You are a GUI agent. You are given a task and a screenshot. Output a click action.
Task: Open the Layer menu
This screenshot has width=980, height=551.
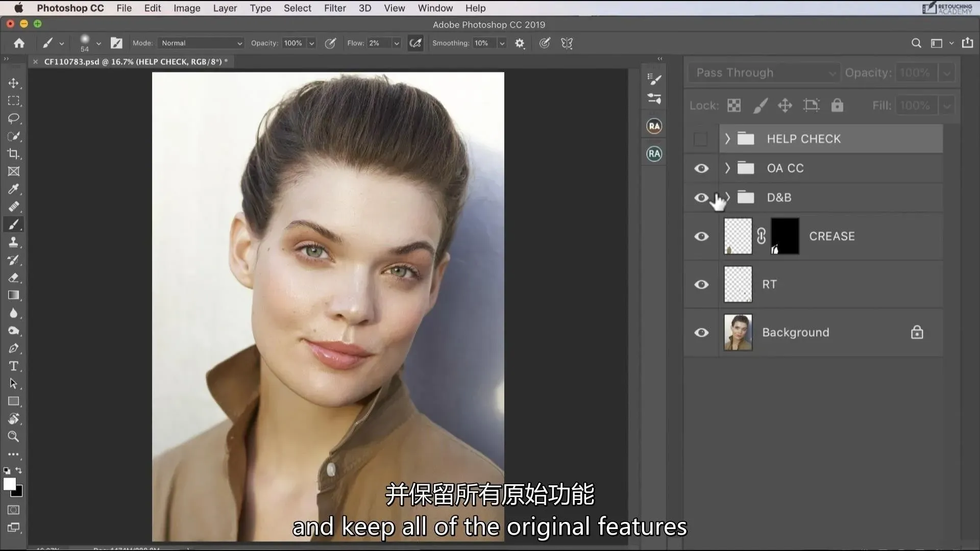coord(225,8)
